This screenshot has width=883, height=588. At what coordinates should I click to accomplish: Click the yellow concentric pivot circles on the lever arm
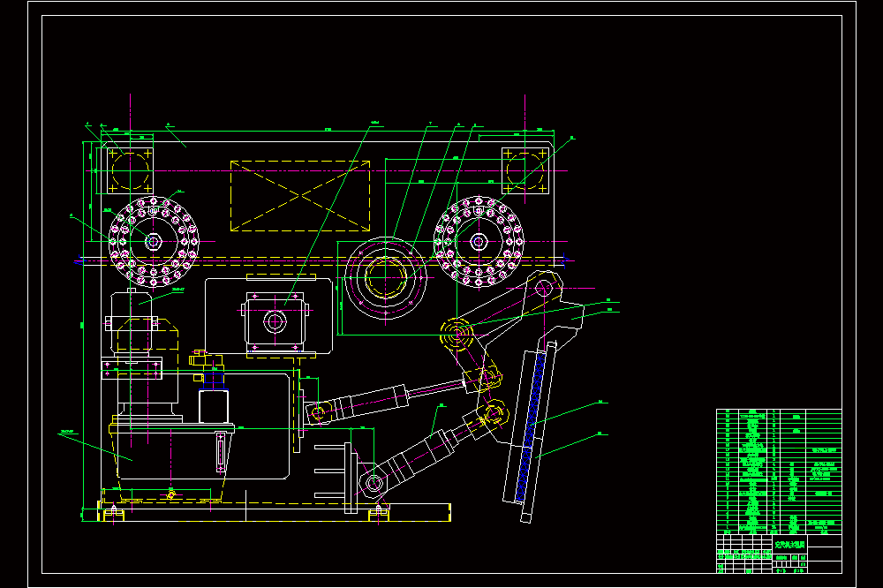(457, 335)
